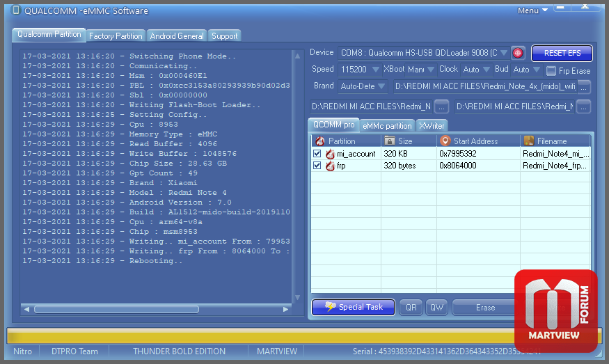Click the Size column header icon
The image size is (609, 364).
click(390, 141)
